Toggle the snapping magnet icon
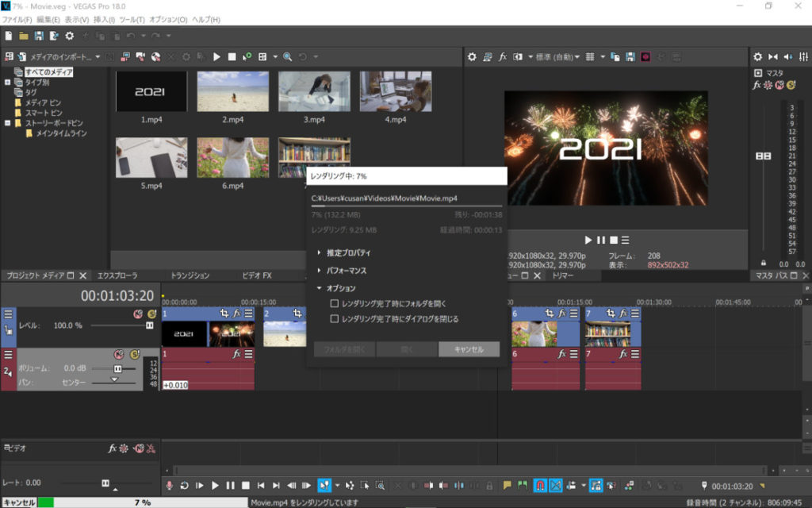 pos(540,485)
